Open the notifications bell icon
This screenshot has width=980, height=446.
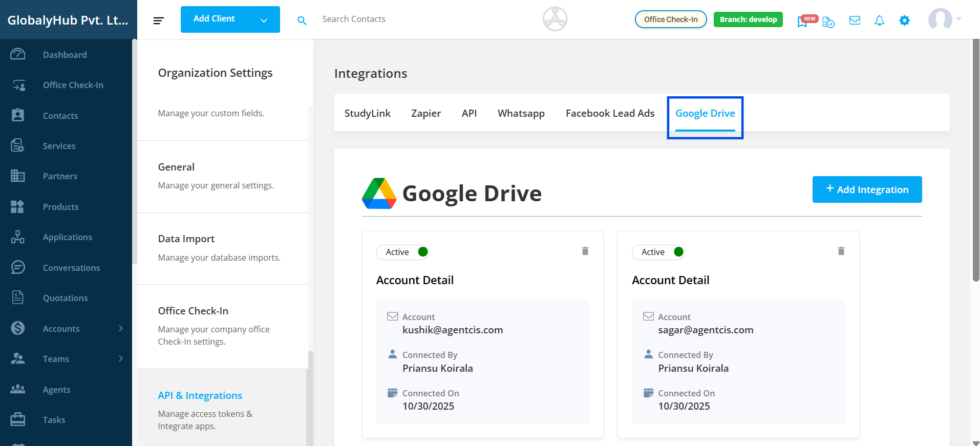coord(879,20)
